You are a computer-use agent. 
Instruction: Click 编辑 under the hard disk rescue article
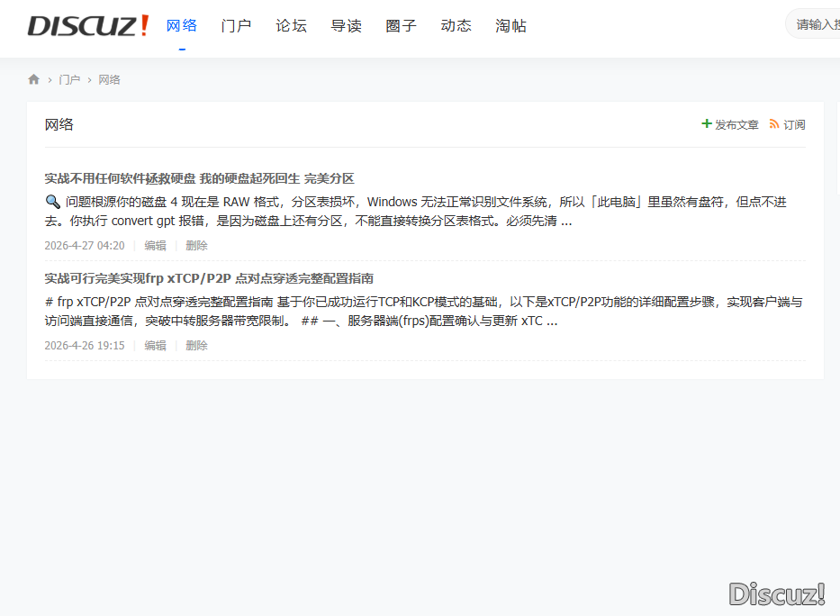(155, 246)
